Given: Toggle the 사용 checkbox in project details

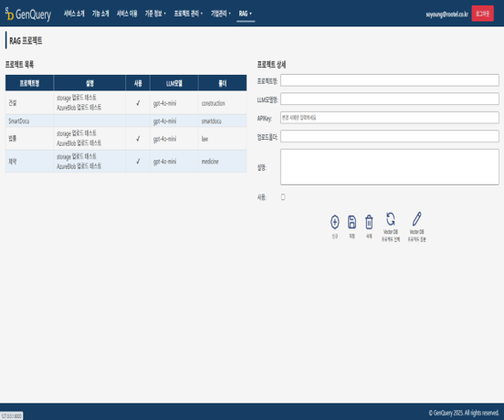Looking at the screenshot, I should click(283, 197).
